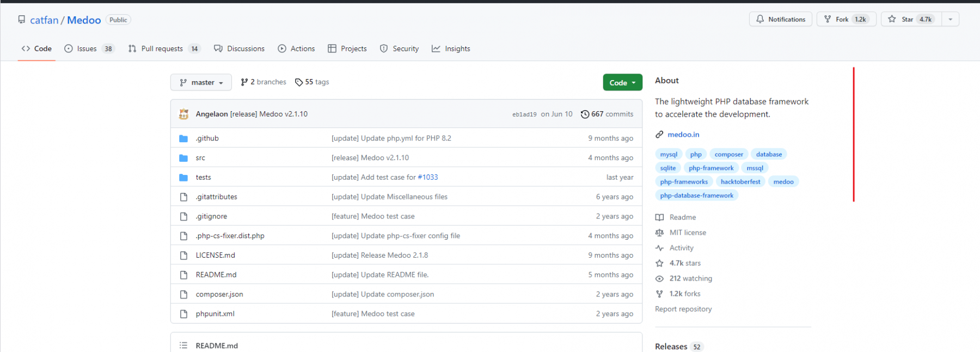Click the README outline list icon

pos(183,345)
